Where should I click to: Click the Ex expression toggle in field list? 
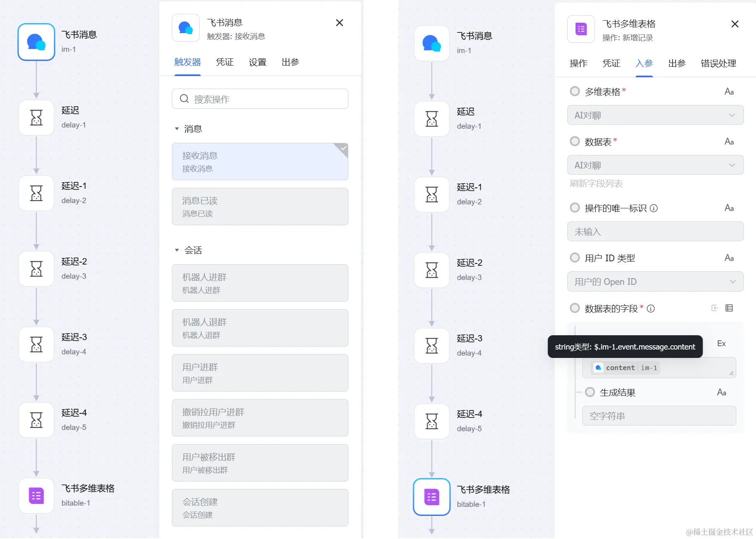[x=722, y=344]
